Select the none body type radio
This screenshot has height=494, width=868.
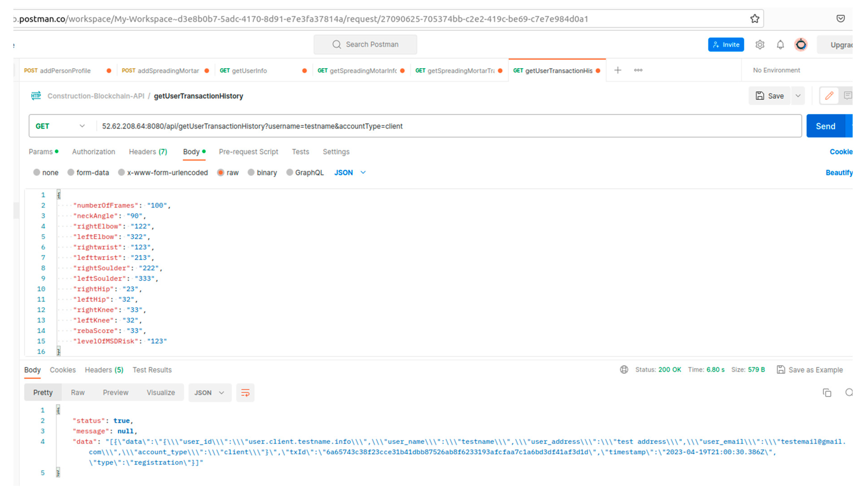pyautogui.click(x=37, y=172)
